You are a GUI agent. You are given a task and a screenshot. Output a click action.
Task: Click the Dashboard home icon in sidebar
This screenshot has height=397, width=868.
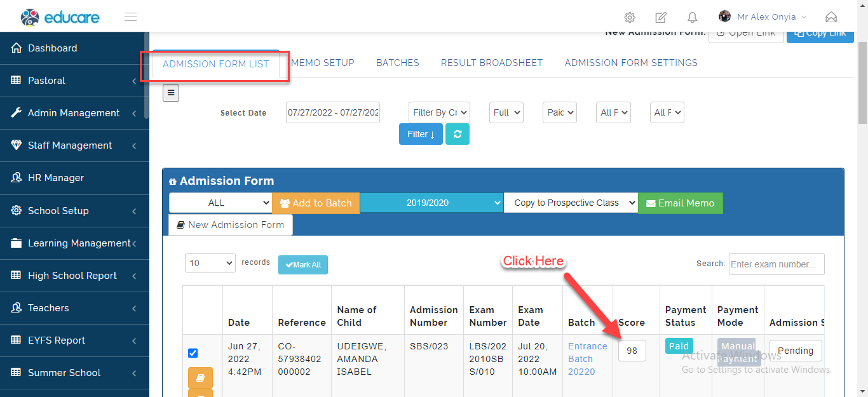click(17, 48)
